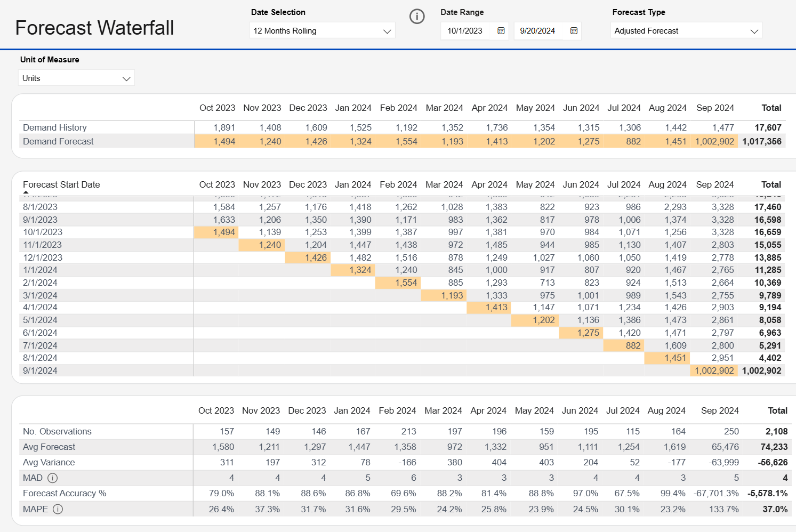Viewport: 796px width, 532px height.
Task: Open the end date calendar picker icon
Action: click(x=574, y=31)
